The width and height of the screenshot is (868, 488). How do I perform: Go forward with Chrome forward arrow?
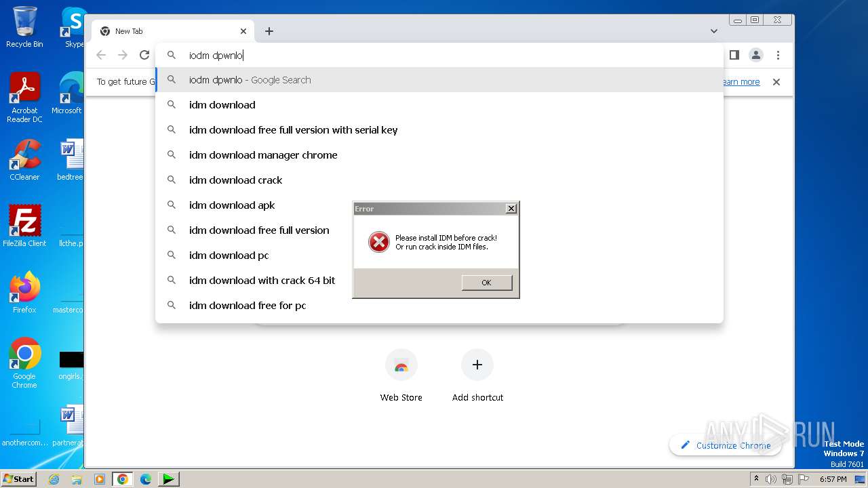click(123, 56)
